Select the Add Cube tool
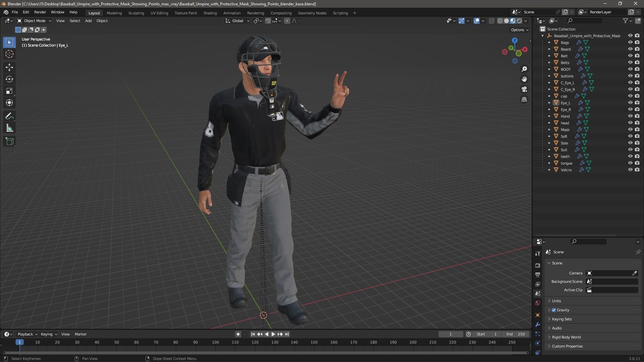 coord(9,141)
